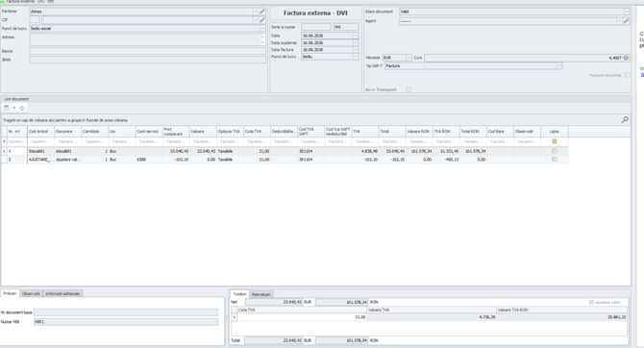This screenshot has width=644, height=348.
Task: Toggle the Factura recurenta checkbox
Action: pyautogui.click(x=627, y=75)
